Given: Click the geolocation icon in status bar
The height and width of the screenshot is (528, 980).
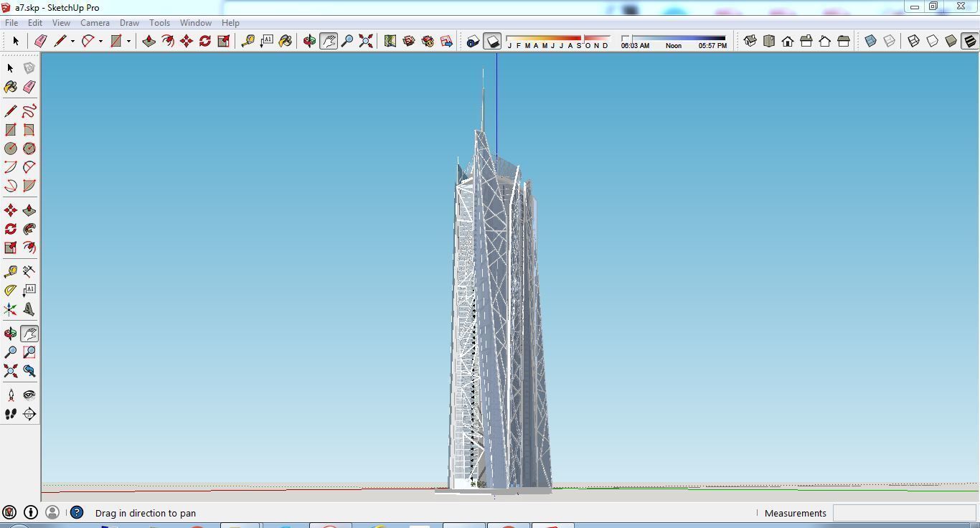Looking at the screenshot, I should tap(10, 512).
